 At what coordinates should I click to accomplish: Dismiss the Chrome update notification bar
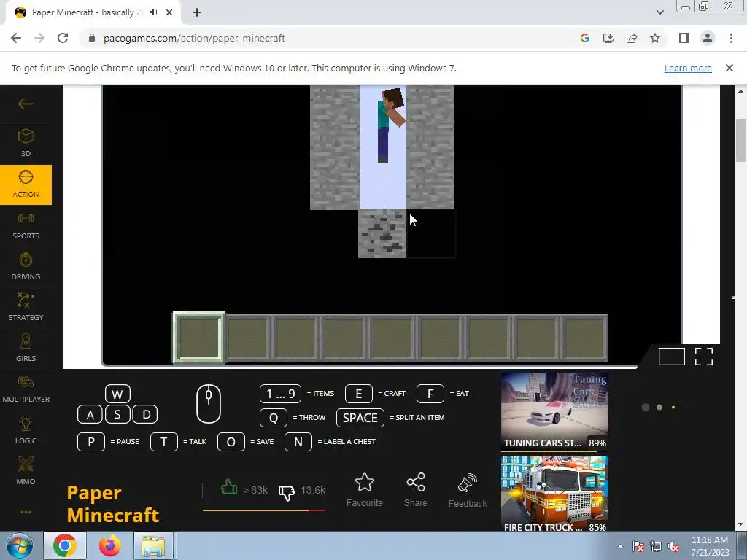(729, 68)
